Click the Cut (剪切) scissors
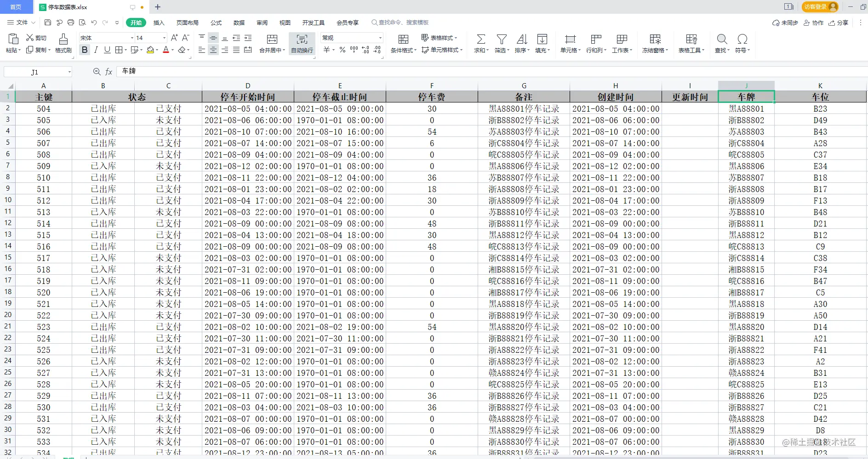This screenshot has height=459, width=868. click(x=30, y=38)
